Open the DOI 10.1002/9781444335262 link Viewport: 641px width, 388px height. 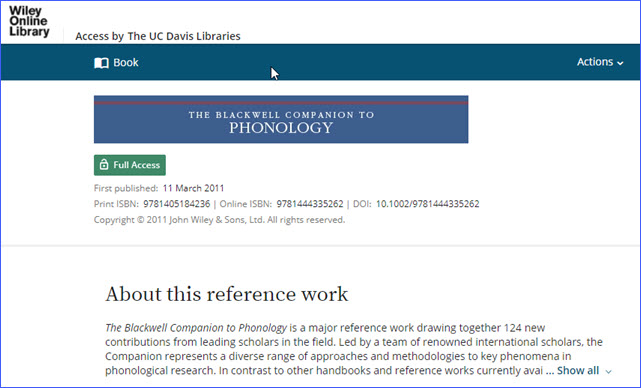point(427,204)
